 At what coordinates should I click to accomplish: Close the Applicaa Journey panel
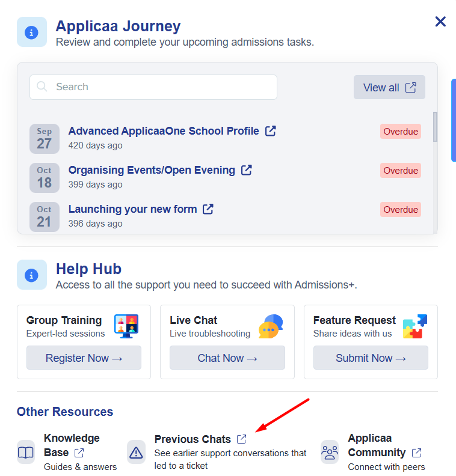[x=440, y=22]
